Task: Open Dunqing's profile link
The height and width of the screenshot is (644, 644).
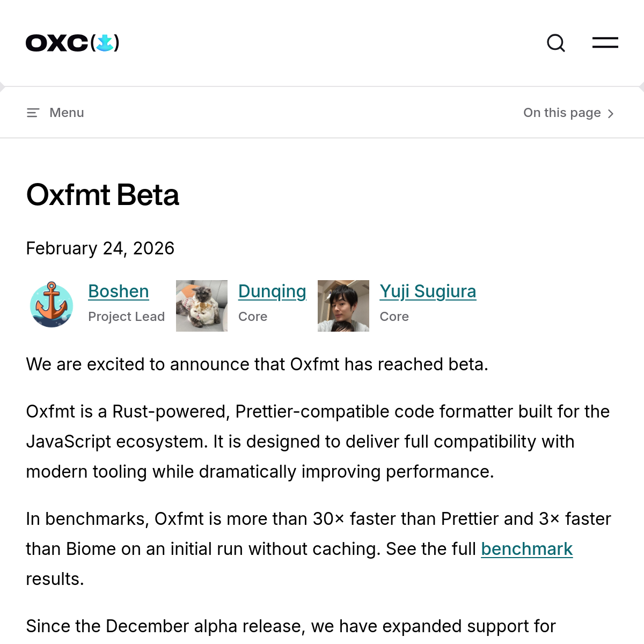Action: pyautogui.click(x=272, y=291)
